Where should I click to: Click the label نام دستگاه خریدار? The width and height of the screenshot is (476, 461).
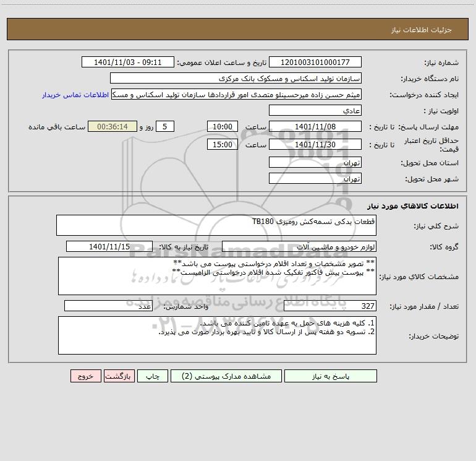pyautogui.click(x=430, y=79)
